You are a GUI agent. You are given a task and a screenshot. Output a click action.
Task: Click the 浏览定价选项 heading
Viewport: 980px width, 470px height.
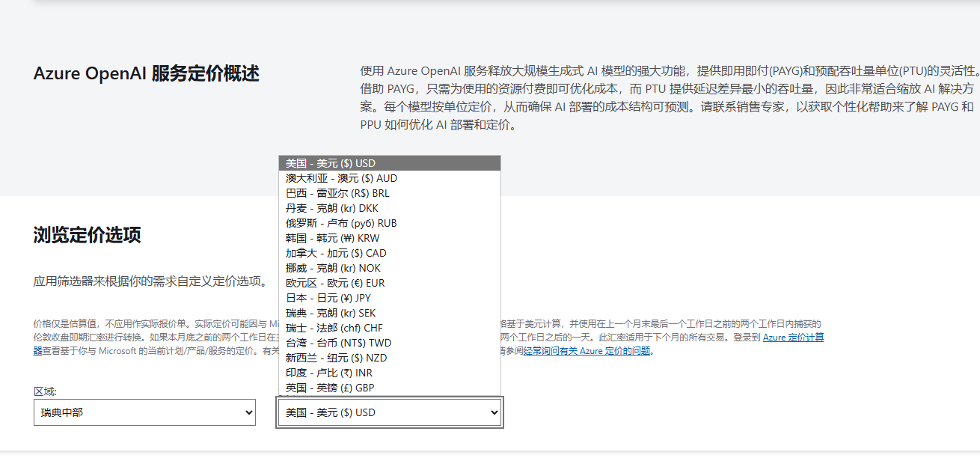(88, 235)
